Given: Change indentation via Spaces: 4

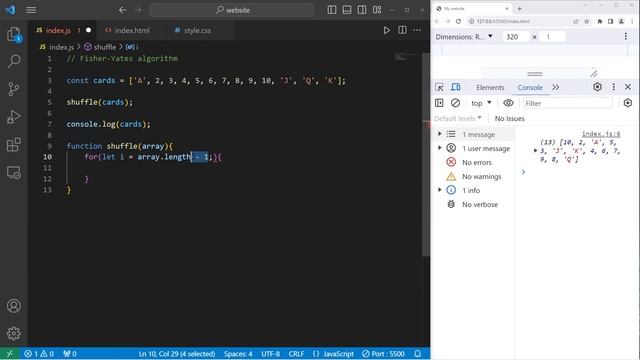Looking at the screenshot, I should click(238, 354).
